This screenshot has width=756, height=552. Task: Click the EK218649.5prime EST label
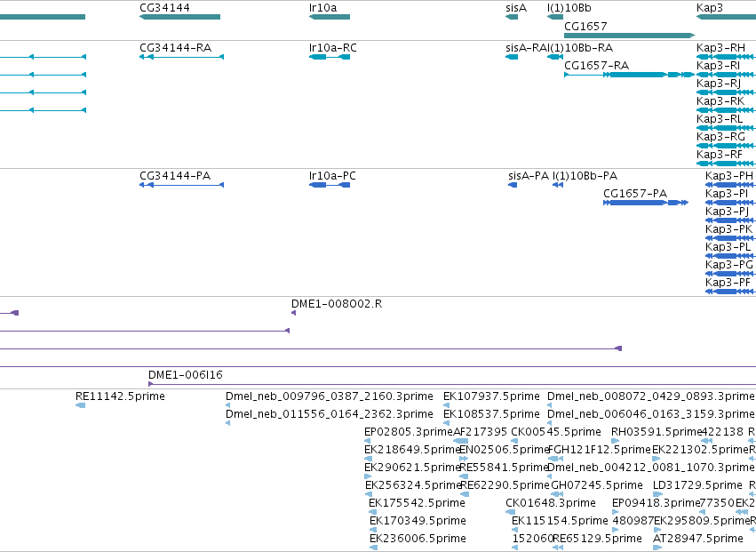(x=412, y=450)
